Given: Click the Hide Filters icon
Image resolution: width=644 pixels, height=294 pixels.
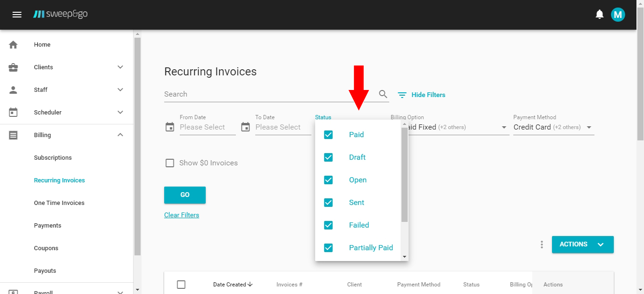Looking at the screenshot, I should (402, 95).
